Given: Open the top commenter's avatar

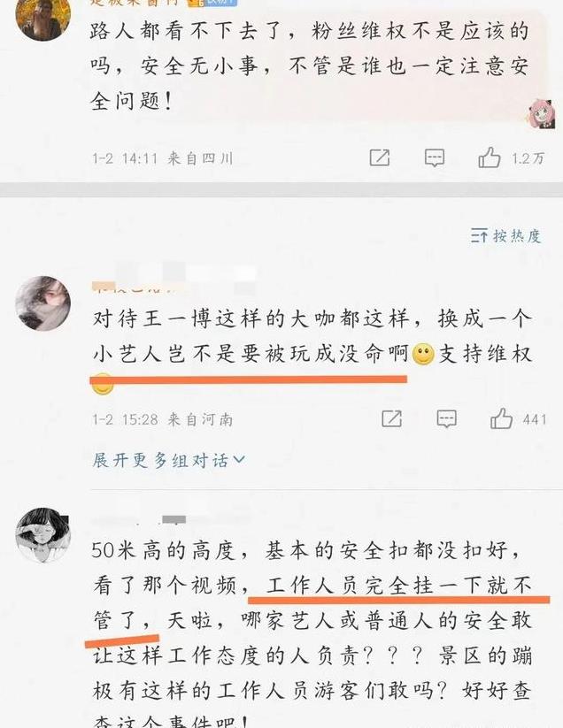Looking at the screenshot, I should (x=43, y=17).
